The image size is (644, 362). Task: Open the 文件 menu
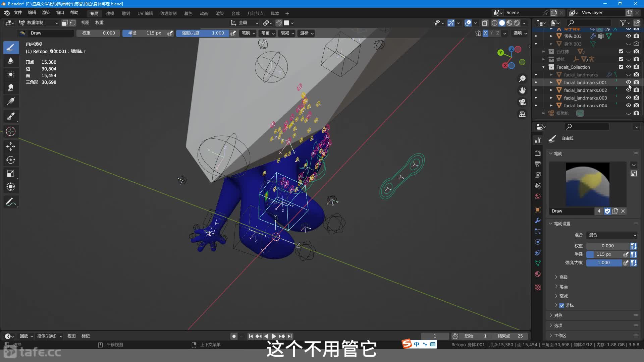(x=18, y=13)
